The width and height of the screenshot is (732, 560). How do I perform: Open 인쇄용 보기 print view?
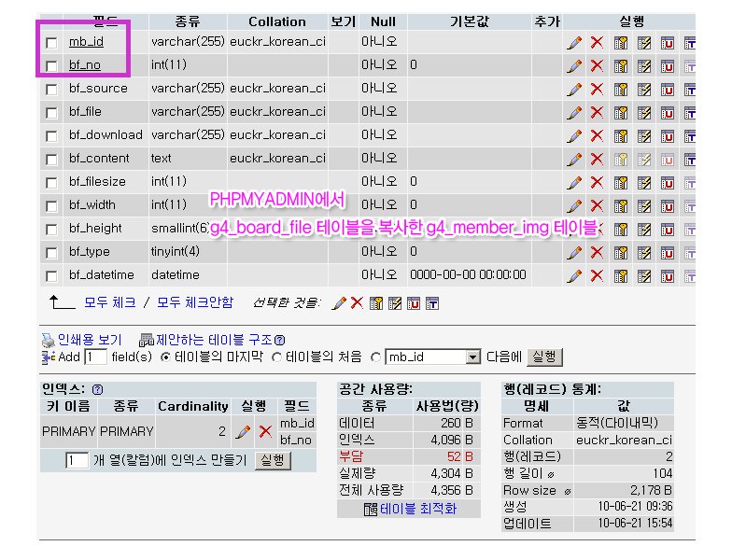[90, 340]
